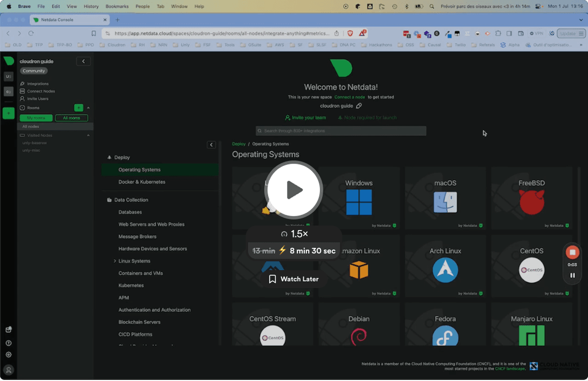Open the Bookmarks menu in menu bar
The width and height of the screenshot is (588, 381).
tap(117, 6)
